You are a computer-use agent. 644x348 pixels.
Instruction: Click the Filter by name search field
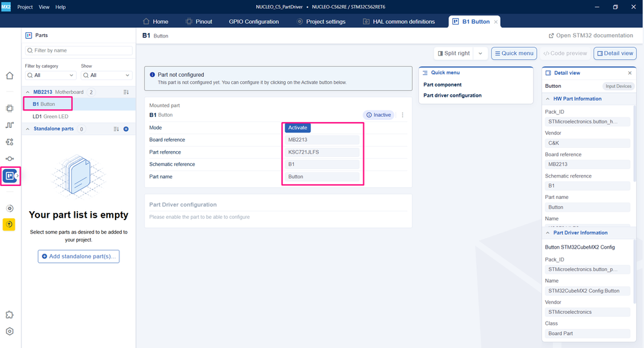[79, 50]
